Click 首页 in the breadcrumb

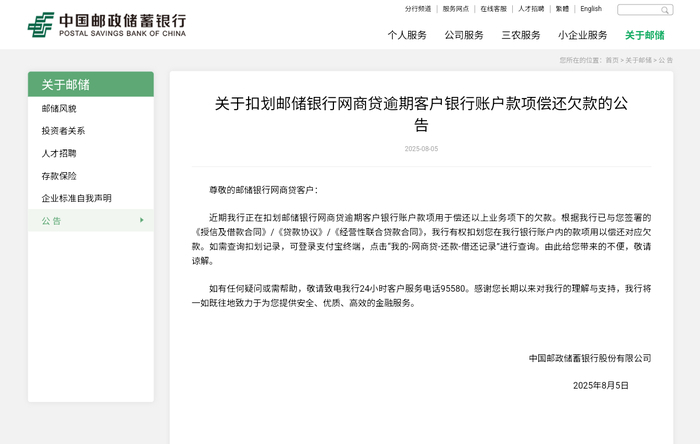click(612, 60)
